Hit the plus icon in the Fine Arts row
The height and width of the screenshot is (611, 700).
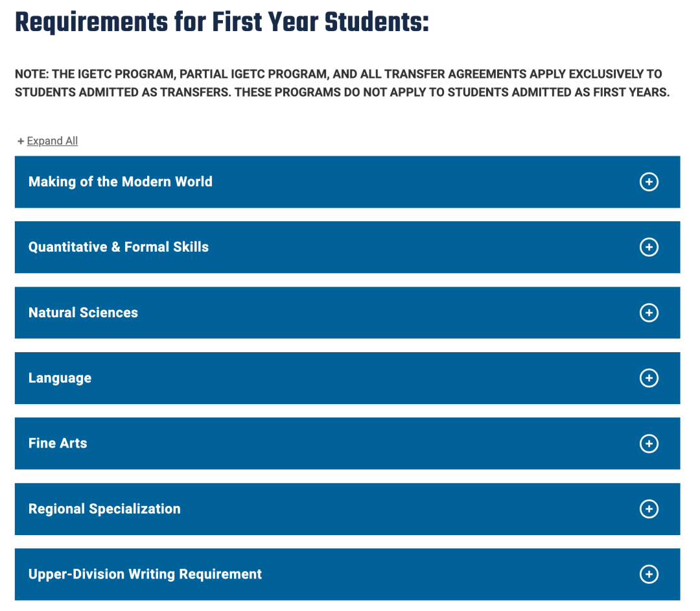click(649, 444)
